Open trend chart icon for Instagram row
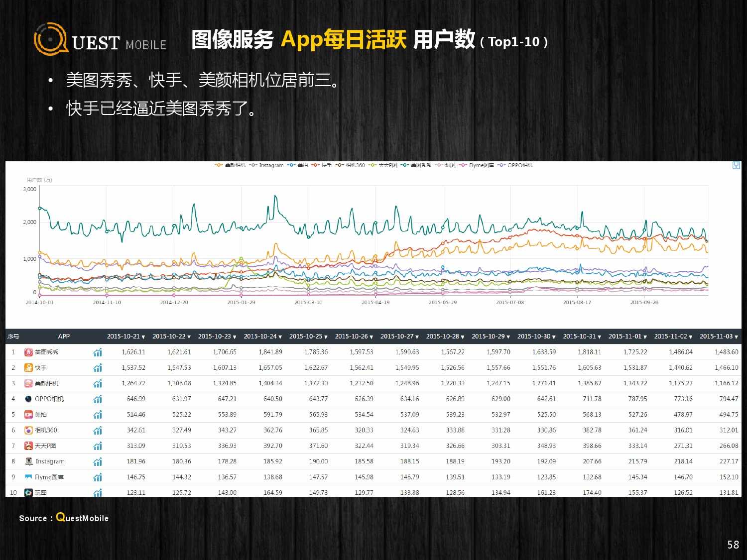747x560 pixels. [x=98, y=461]
